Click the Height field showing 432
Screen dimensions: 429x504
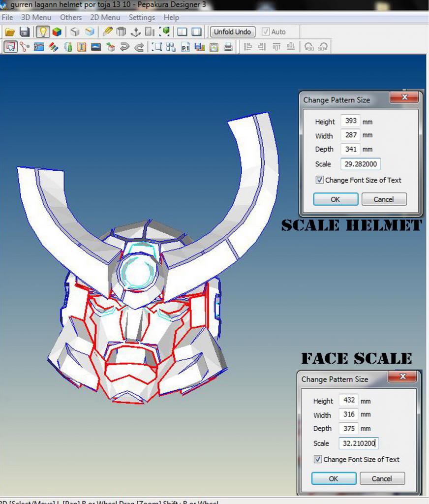coord(348,400)
